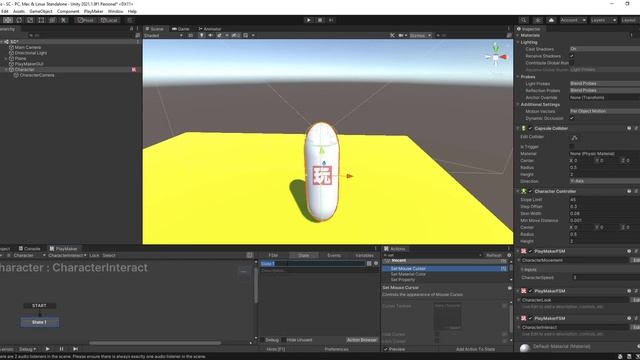Open the Gizmos dropdown

click(420, 36)
